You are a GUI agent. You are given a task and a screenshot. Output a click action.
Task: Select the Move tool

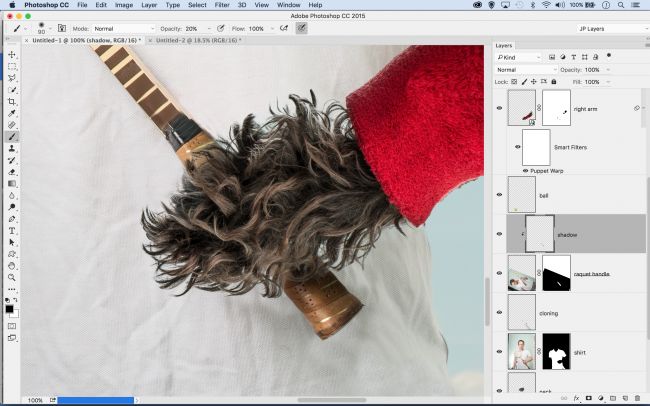[x=12, y=54]
